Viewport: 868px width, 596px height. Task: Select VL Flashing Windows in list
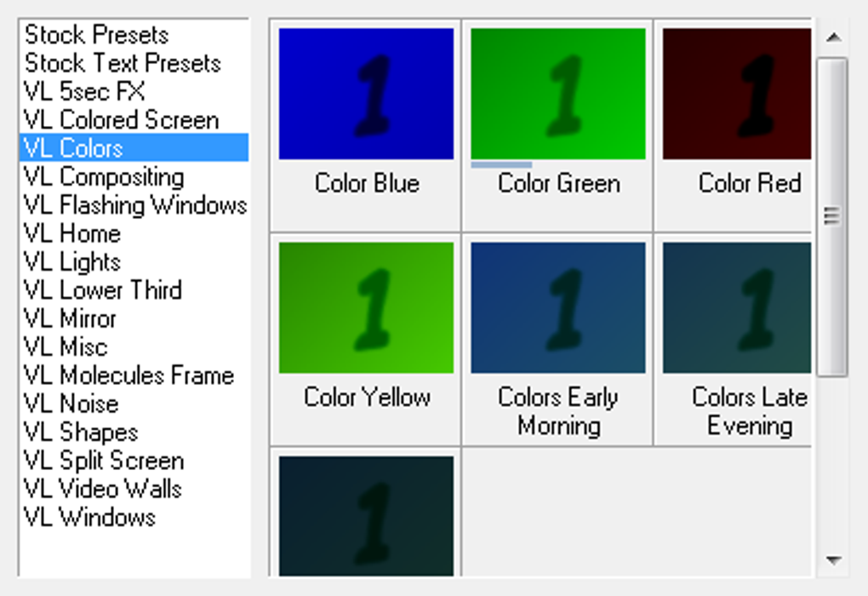click(134, 205)
